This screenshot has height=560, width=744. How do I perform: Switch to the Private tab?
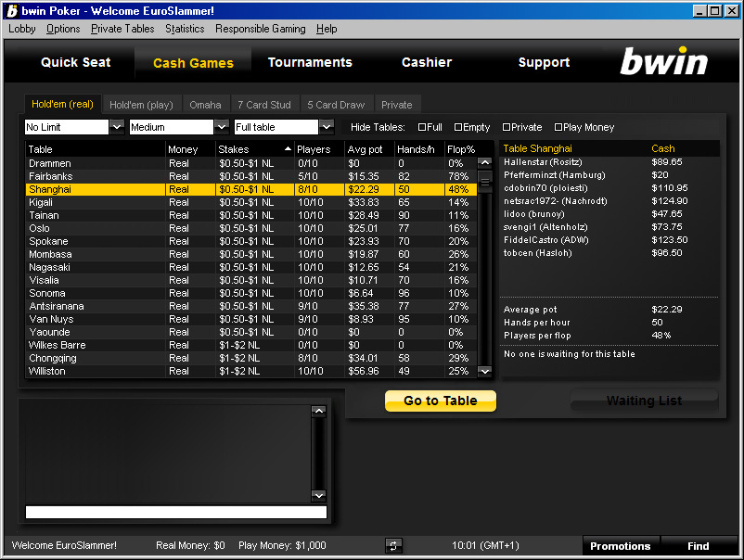[397, 105]
